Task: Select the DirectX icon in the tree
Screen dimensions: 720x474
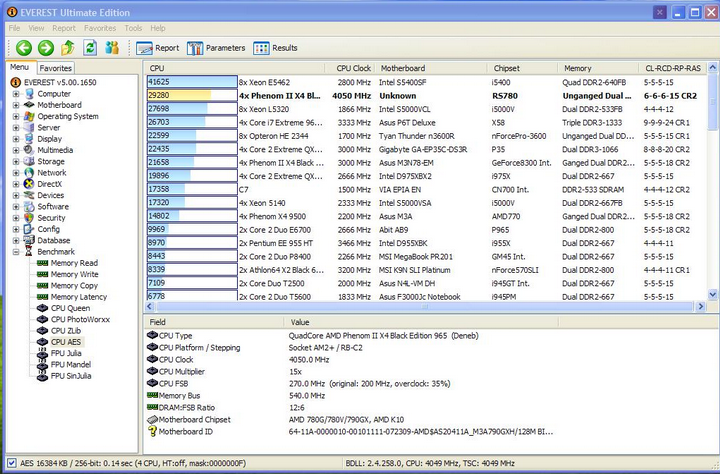Action: coord(29,184)
